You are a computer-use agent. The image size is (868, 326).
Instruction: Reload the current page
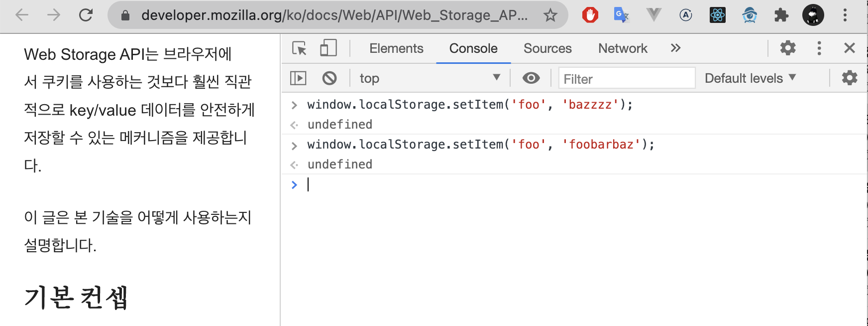tap(86, 15)
